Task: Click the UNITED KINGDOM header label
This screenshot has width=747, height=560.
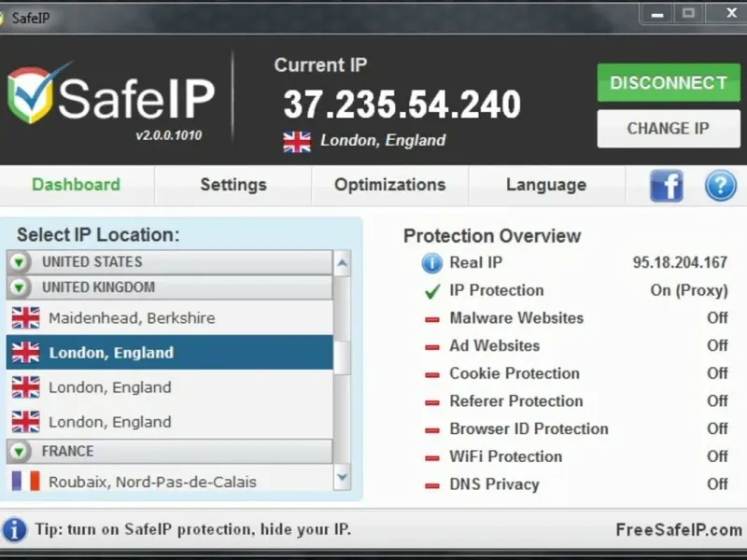Action: pos(99,287)
